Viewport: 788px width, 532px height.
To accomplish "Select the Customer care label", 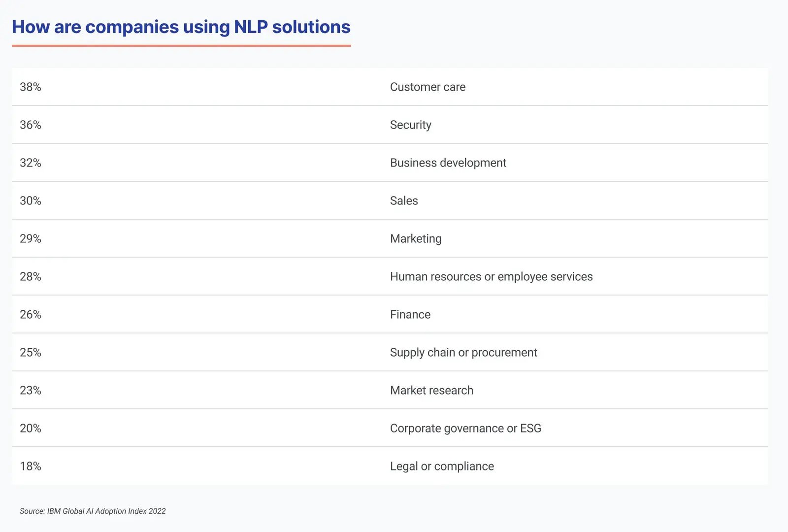I will pyautogui.click(x=427, y=87).
